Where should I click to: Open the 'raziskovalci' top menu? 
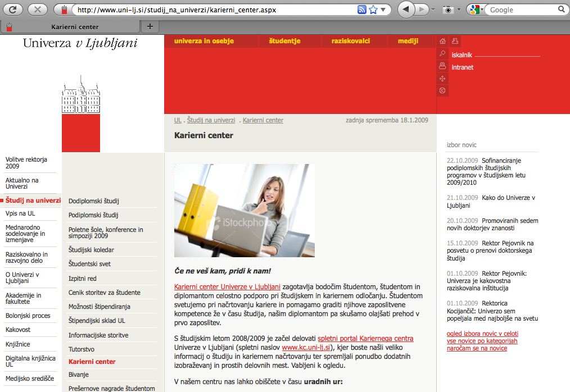coord(350,41)
